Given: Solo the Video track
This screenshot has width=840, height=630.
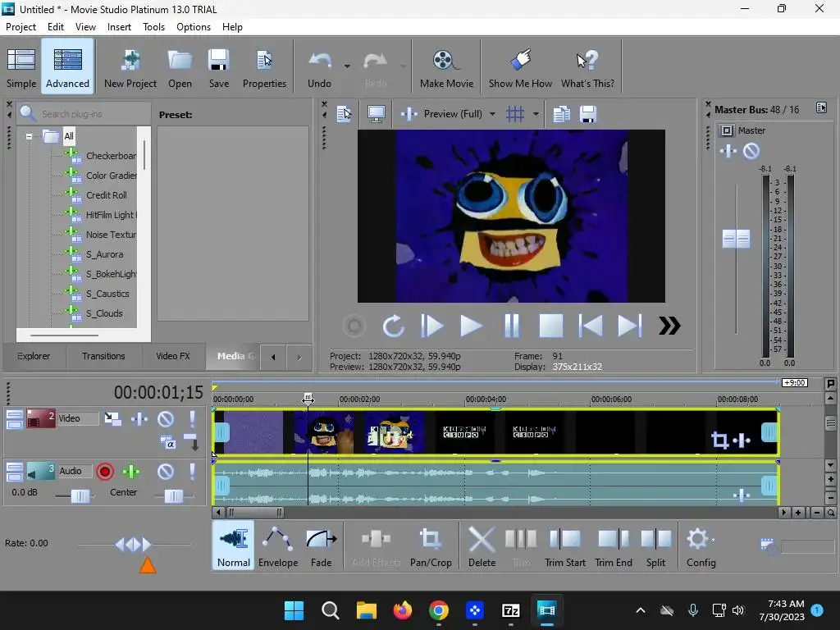Looking at the screenshot, I should [x=192, y=419].
